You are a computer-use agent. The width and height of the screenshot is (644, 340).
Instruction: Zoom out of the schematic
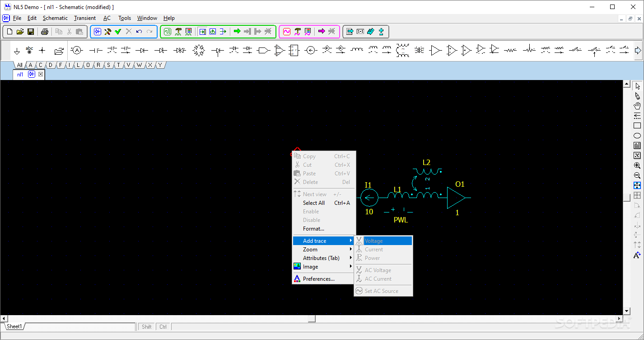pos(637,175)
